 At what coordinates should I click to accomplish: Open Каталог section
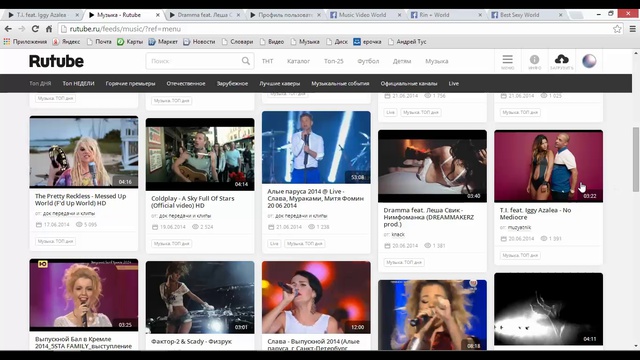(x=298, y=61)
